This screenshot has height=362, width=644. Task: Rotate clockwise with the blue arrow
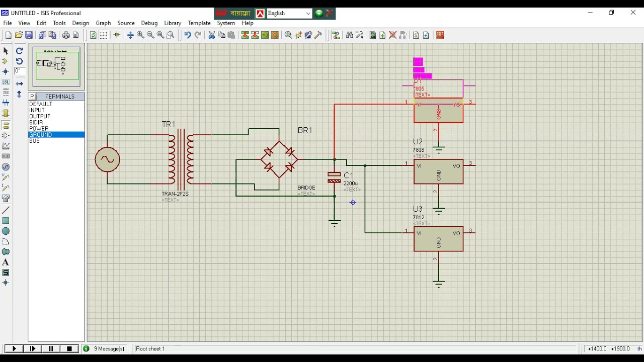point(19,51)
